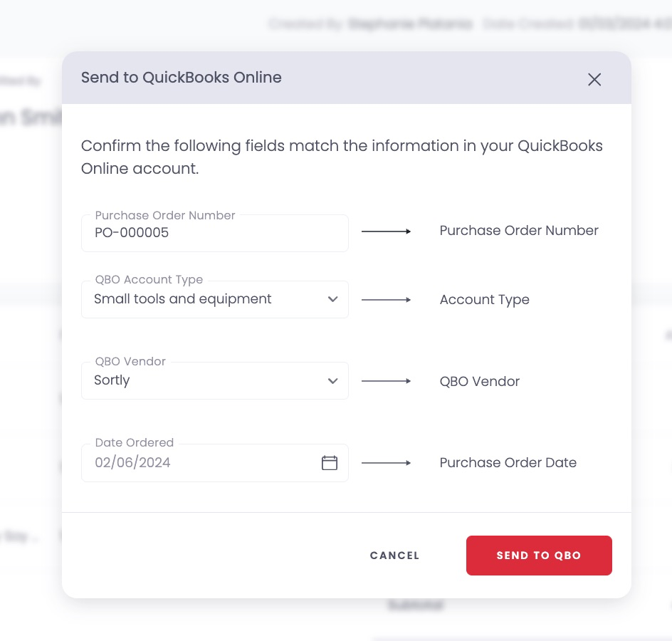Click the chevron arrow in QBO Vendor

(332, 381)
